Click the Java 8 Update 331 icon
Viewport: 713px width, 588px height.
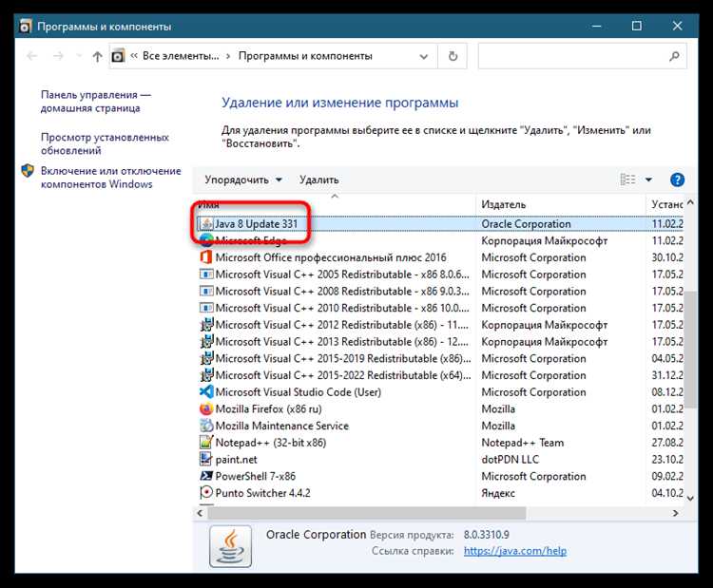pos(206,224)
